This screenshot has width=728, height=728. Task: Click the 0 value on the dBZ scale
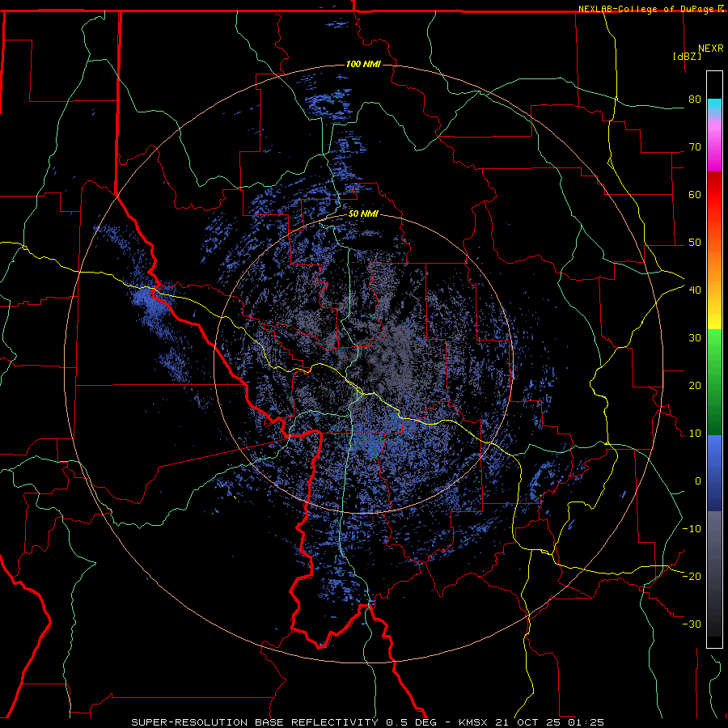pos(698,481)
